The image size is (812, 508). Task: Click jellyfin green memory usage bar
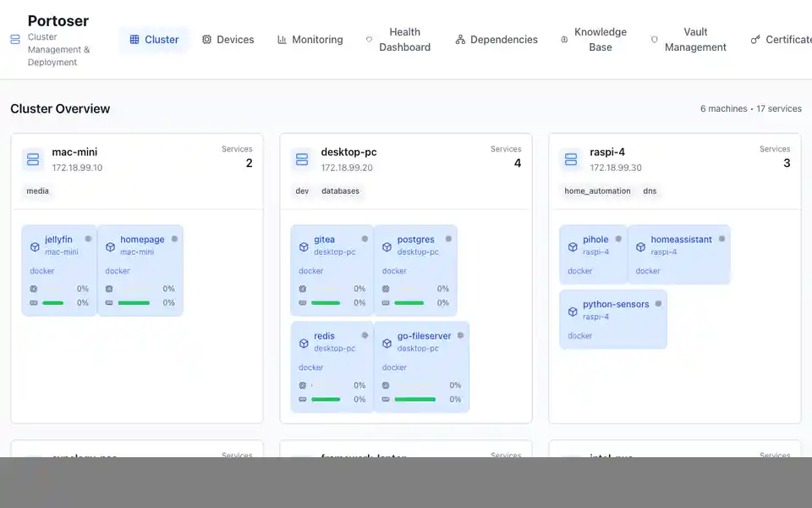(52, 303)
